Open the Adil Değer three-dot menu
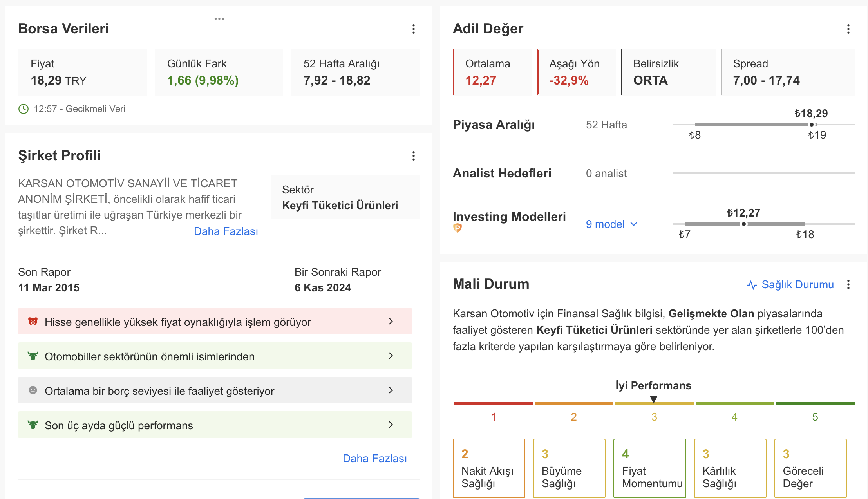 click(x=848, y=29)
